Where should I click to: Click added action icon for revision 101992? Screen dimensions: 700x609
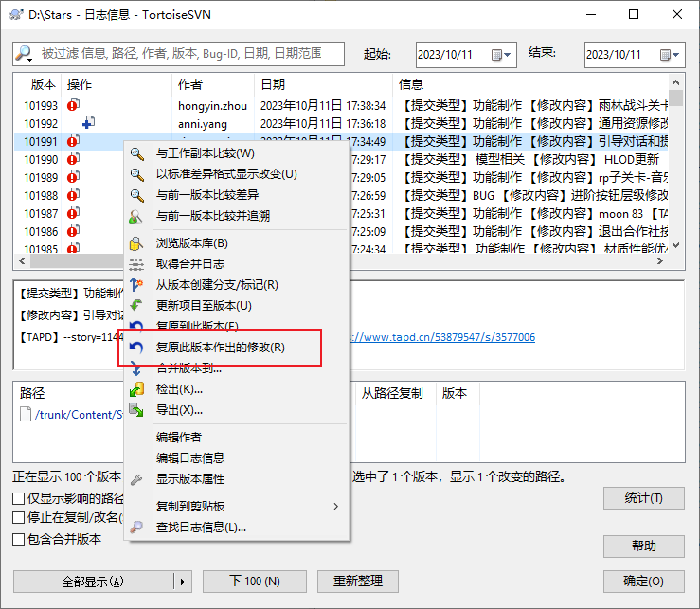tap(88, 123)
